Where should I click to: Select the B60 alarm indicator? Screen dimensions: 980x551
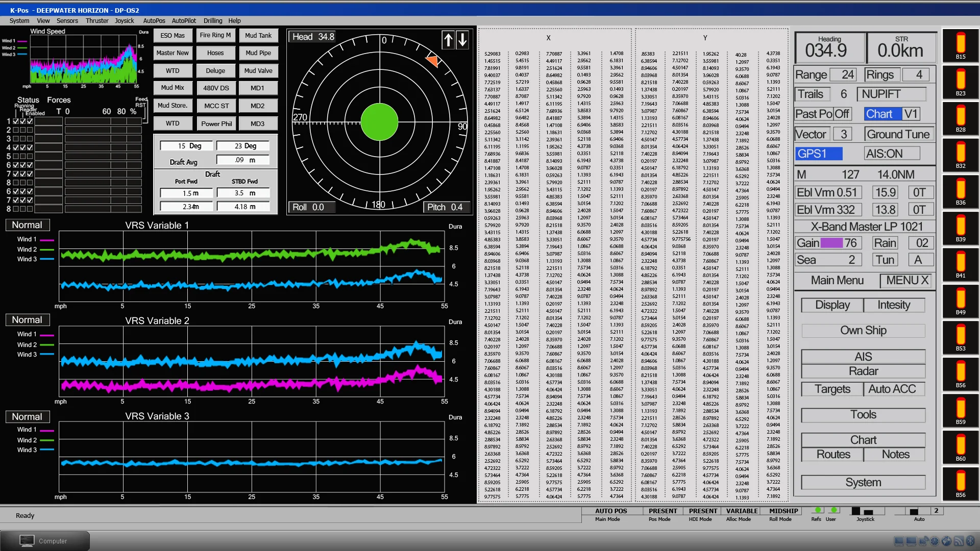tap(961, 447)
